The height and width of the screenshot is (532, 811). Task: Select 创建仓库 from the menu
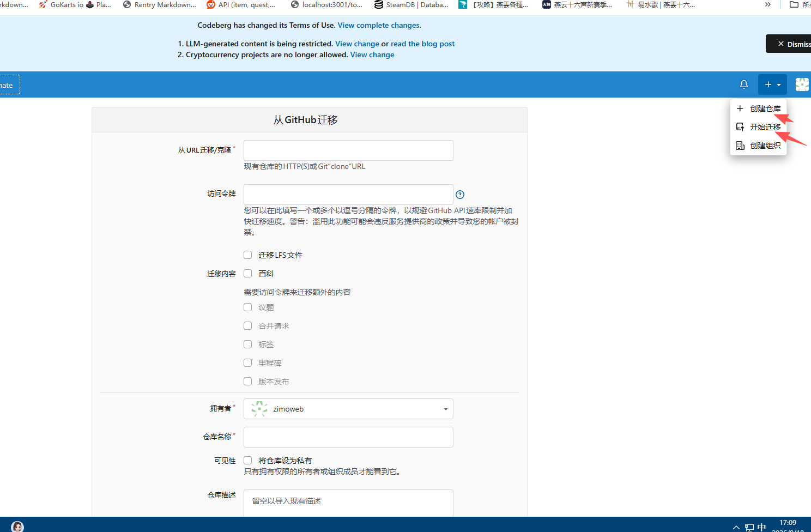pyautogui.click(x=758, y=108)
